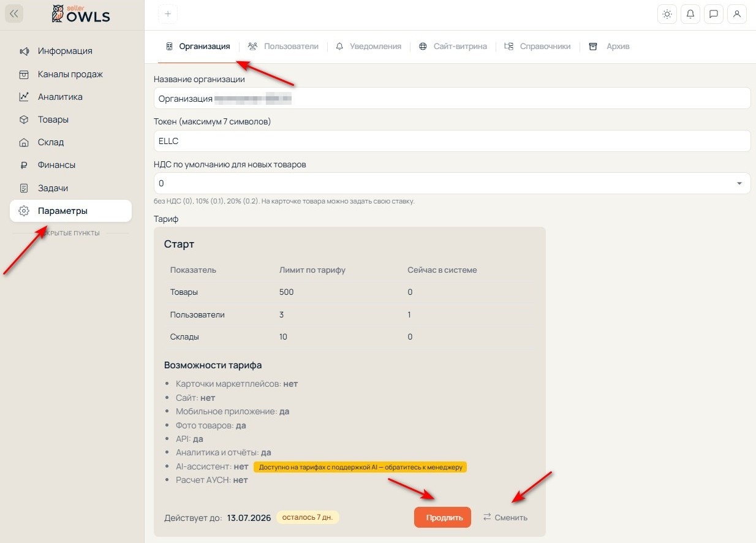Click the archive box icon on Архив tab
The height and width of the screenshot is (543, 756).
click(593, 47)
